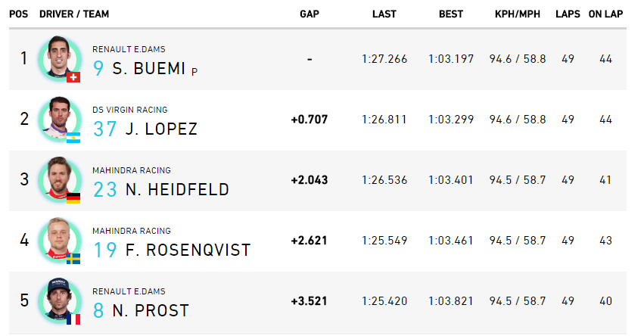644x336 pixels.
Task: Select the F. ROSENQVIST driver name
Action: click(x=188, y=250)
